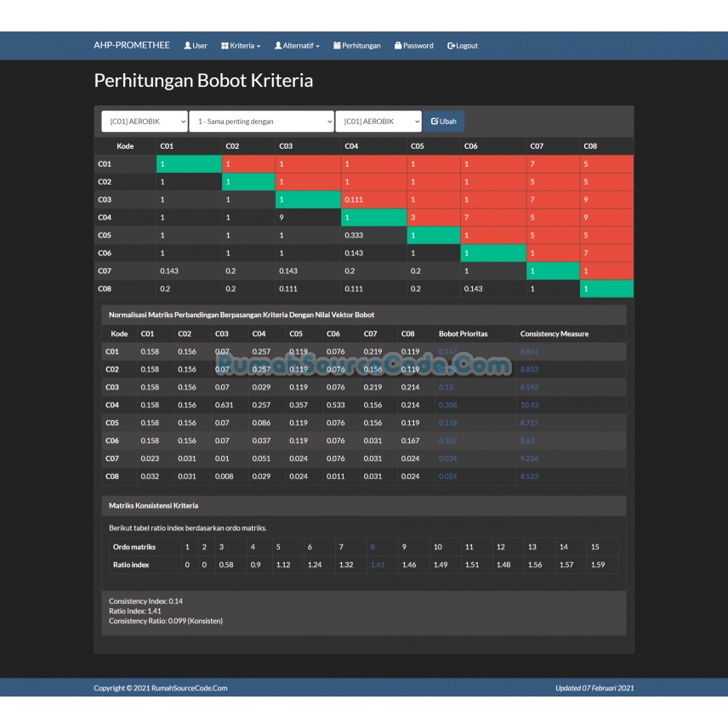The width and height of the screenshot is (728, 728).
Task: Select highlighted ordo matriks 8 value
Action: [x=373, y=547]
